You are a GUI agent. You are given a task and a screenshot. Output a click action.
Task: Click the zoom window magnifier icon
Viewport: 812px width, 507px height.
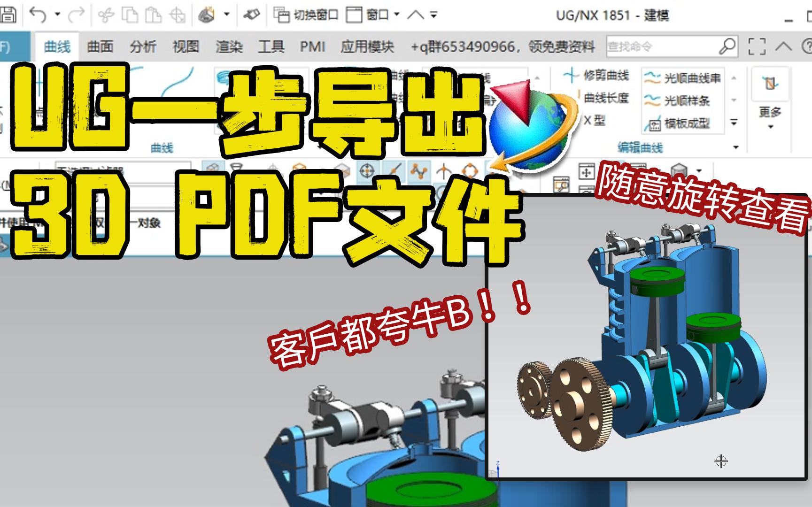[561, 185]
